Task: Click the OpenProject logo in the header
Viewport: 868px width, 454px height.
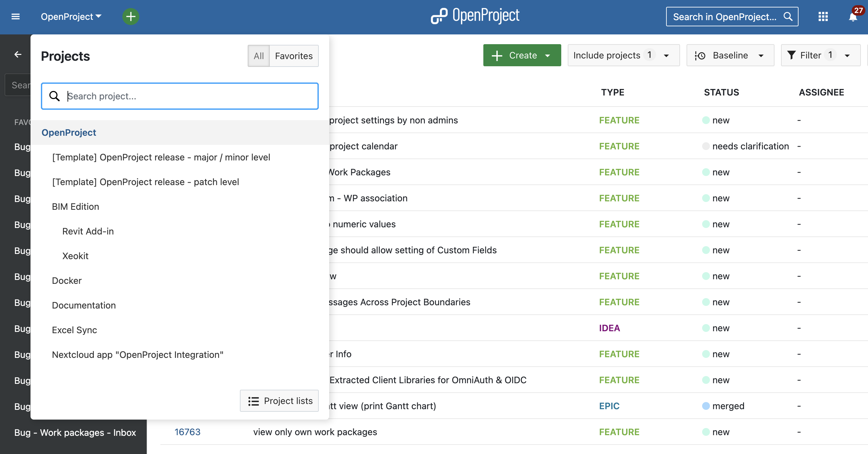Action: click(x=475, y=15)
